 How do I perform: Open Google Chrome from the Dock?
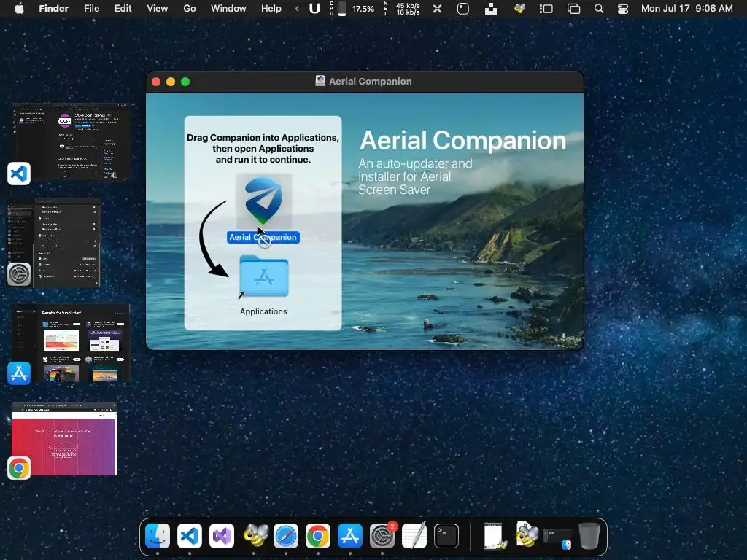click(318, 536)
